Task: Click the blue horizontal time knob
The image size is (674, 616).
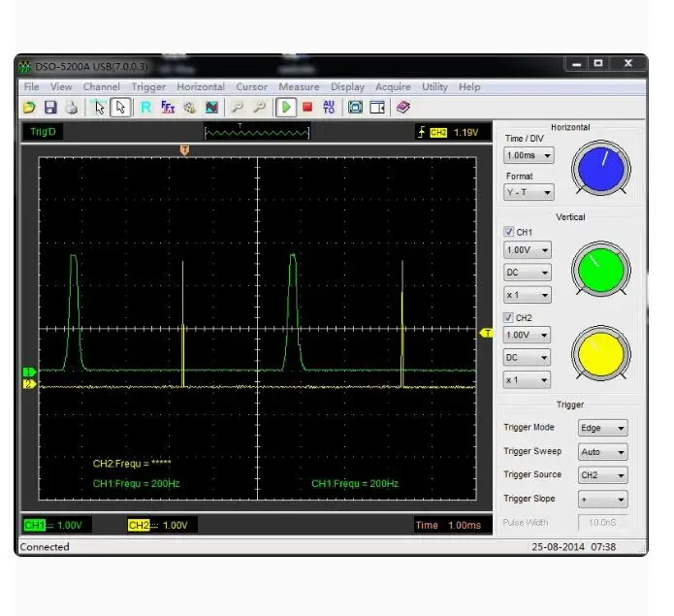Action: [600, 169]
